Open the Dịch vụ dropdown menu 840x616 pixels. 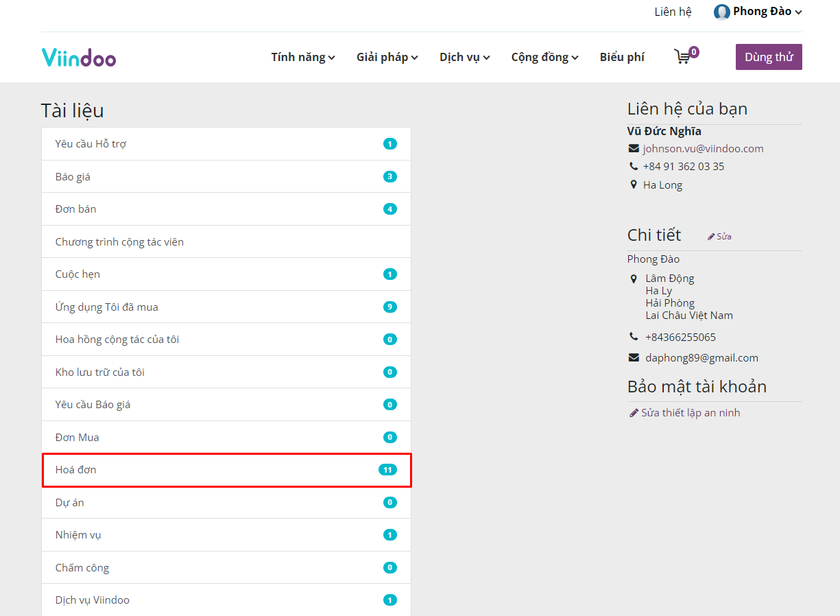click(x=465, y=57)
